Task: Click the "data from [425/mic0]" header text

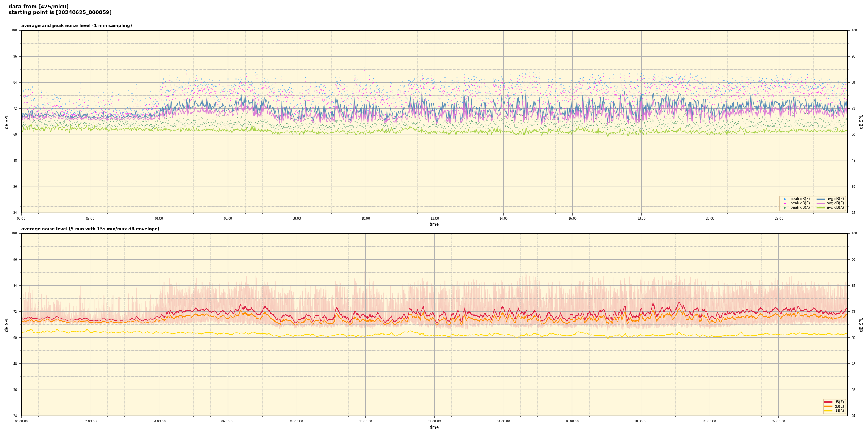Action: [38, 7]
